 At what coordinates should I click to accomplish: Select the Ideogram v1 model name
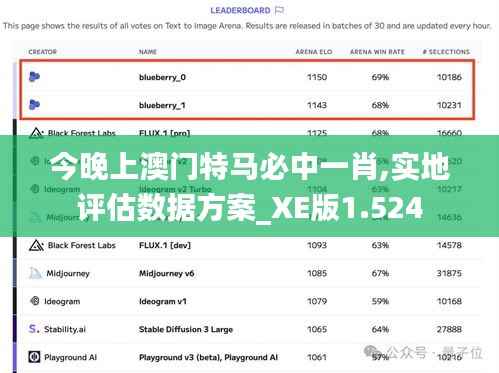pyautogui.click(x=163, y=301)
